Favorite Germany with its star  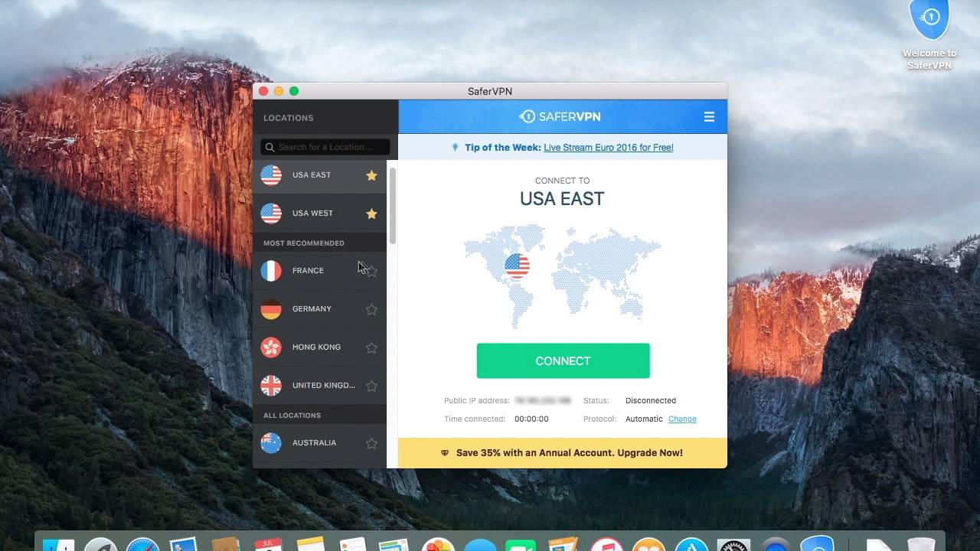click(371, 309)
